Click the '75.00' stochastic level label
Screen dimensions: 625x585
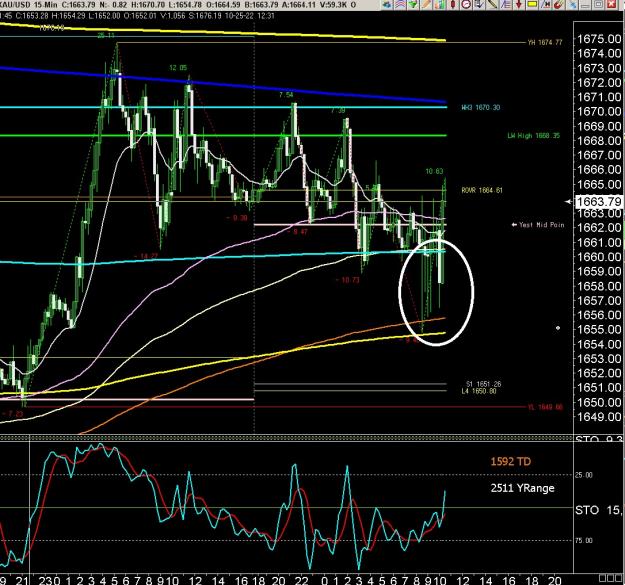point(584,540)
